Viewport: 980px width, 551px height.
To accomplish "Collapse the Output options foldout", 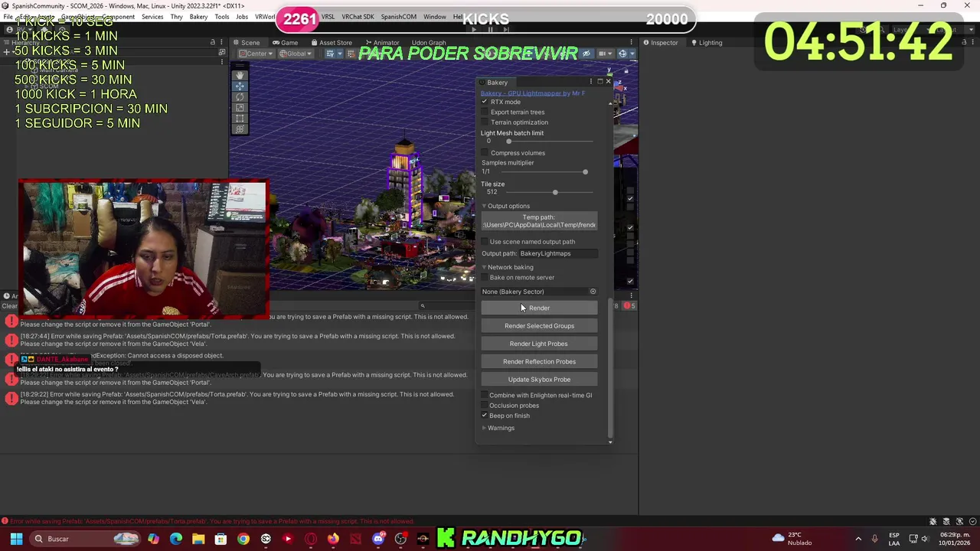I will point(484,206).
